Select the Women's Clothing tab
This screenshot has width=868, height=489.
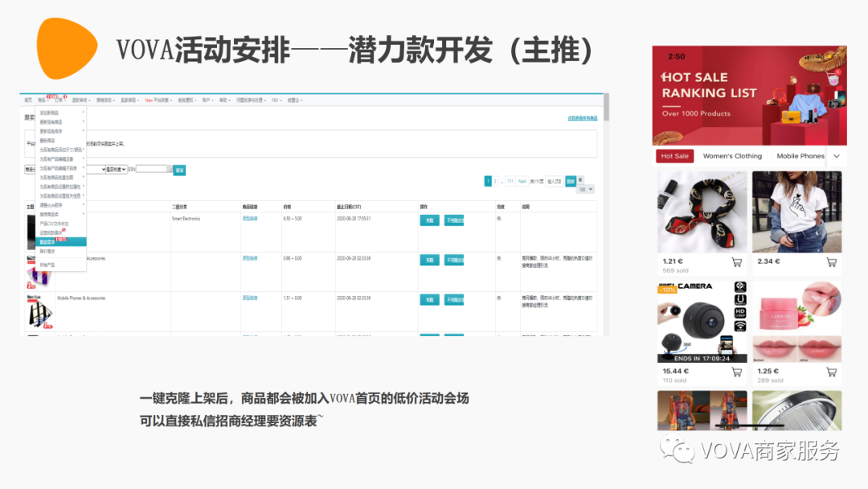click(x=732, y=156)
